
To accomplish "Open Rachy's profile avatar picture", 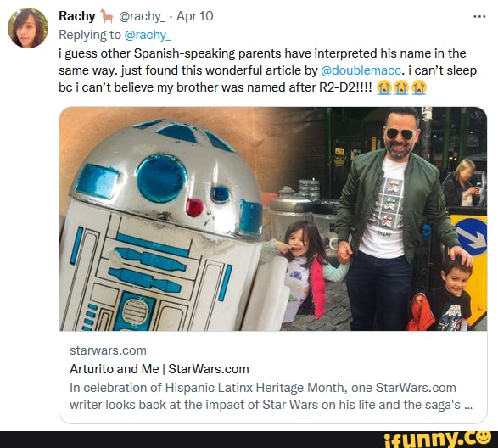I will (x=28, y=28).
